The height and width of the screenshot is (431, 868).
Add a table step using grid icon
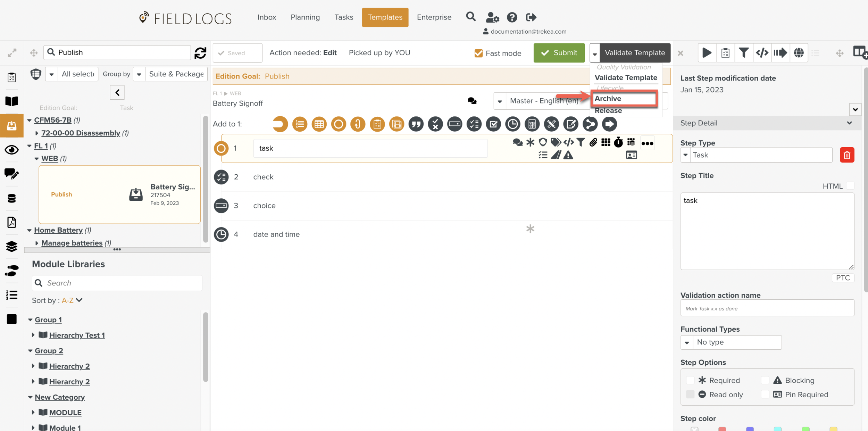tap(319, 124)
